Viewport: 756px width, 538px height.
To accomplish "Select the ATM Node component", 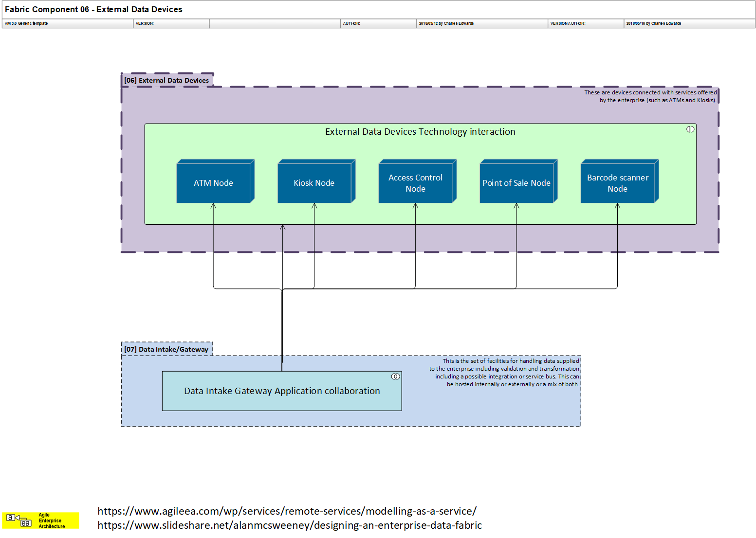I will 214,183.
